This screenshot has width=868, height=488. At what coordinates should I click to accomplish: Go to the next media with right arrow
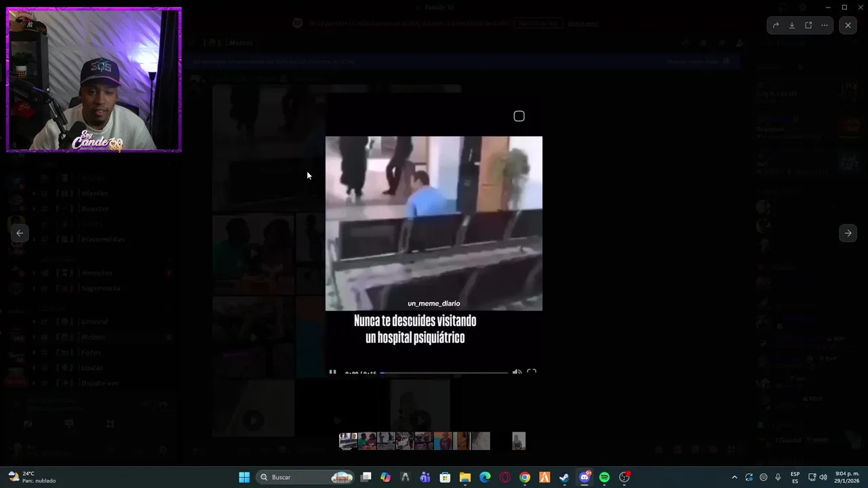coord(848,233)
